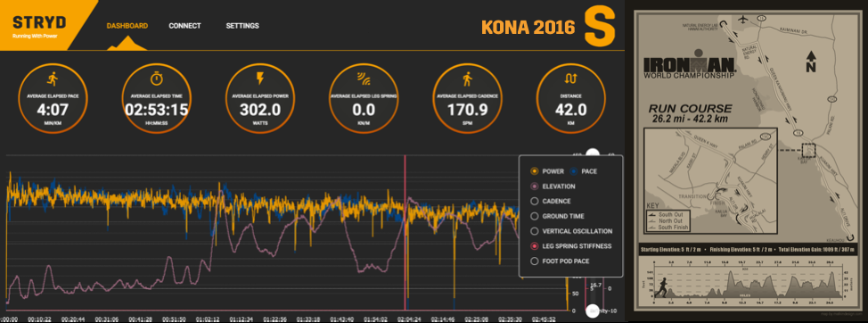The width and height of the screenshot is (868, 323).
Task: Click the 02:53:15 elapsed time value
Action: click(156, 110)
